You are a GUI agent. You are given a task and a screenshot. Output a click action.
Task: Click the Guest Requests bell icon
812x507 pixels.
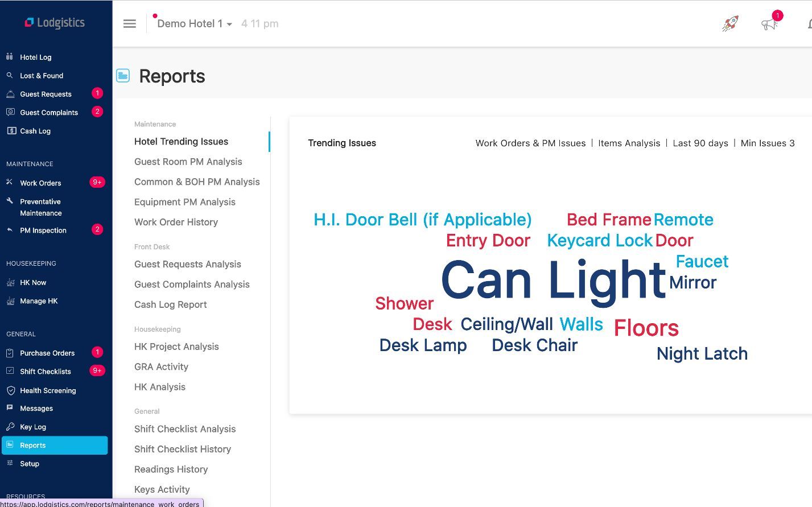point(10,94)
